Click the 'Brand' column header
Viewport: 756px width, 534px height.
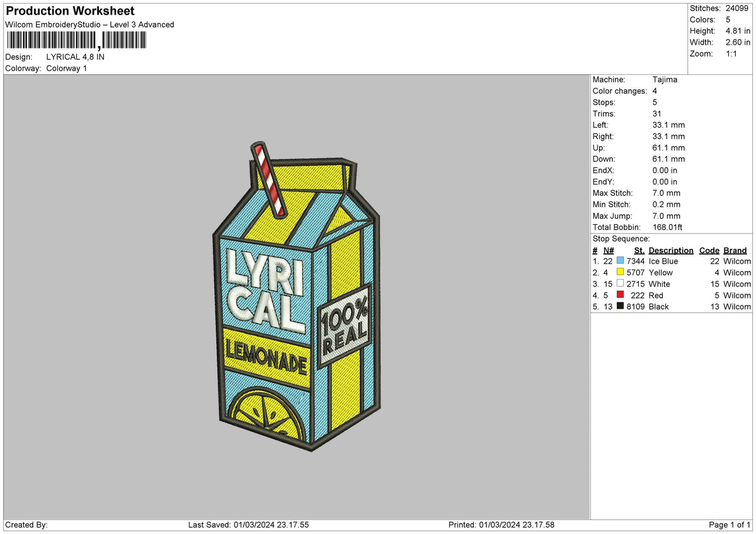(735, 250)
